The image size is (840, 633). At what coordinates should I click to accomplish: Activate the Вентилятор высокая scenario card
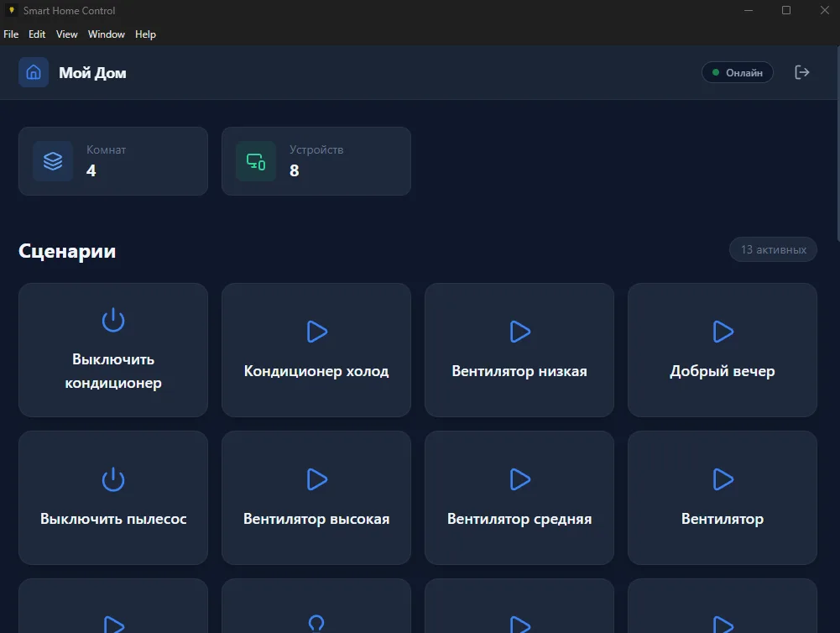point(316,497)
